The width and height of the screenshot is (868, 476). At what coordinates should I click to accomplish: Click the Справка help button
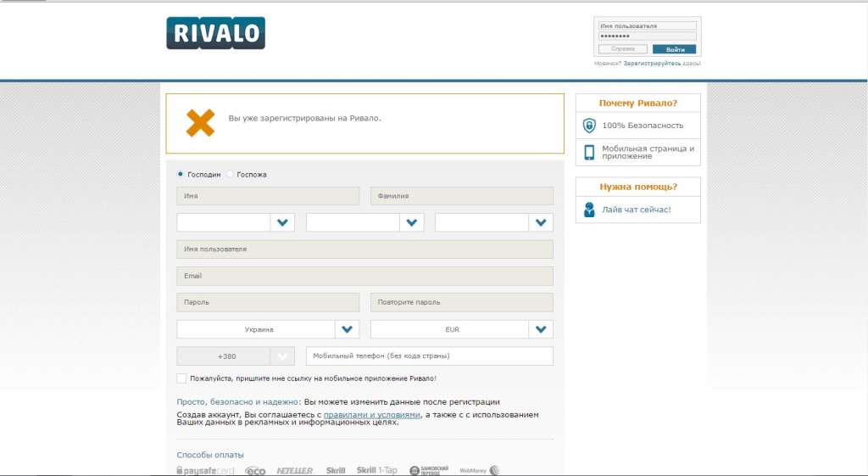point(623,49)
